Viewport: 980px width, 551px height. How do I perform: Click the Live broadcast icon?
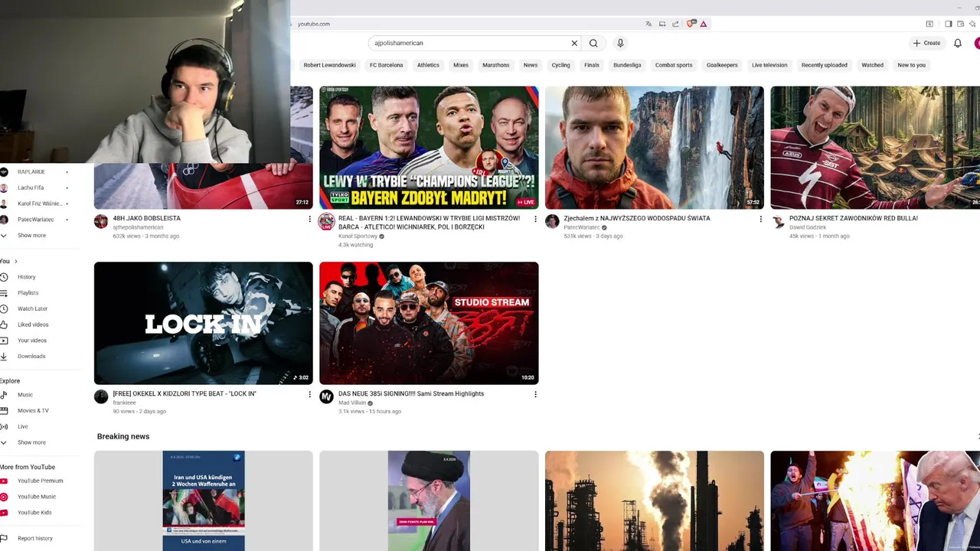coord(4,426)
